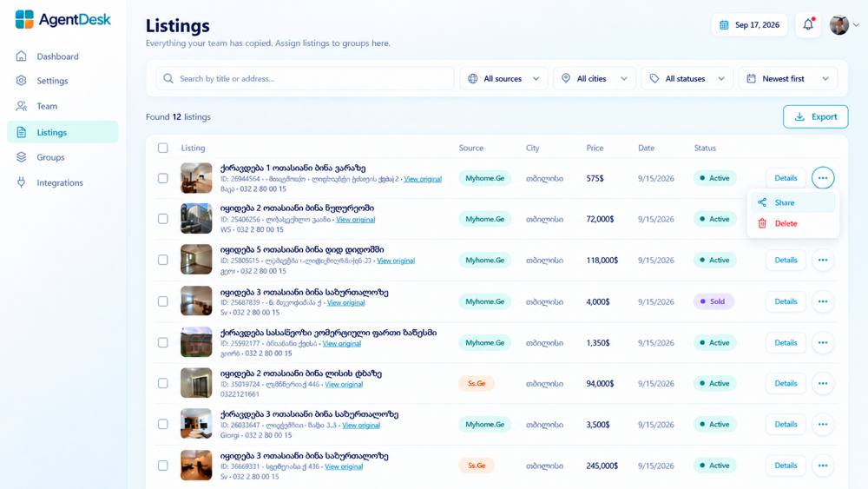868x489 pixels.
Task: Open more options for the 94,000$ listing
Action: point(823,383)
